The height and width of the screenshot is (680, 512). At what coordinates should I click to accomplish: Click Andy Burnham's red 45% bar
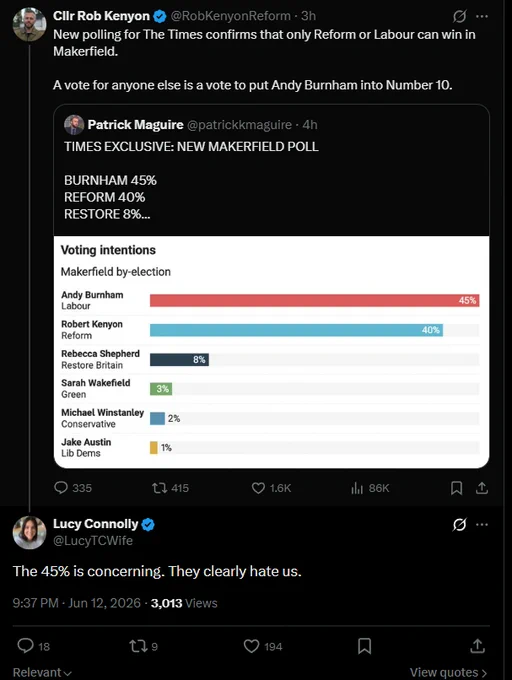(x=314, y=300)
